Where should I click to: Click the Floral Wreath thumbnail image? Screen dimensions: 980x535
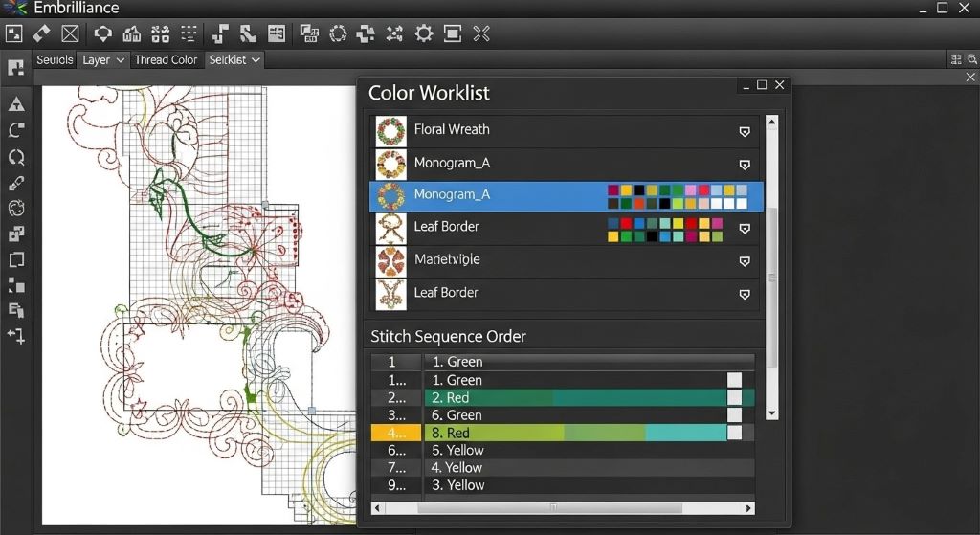tap(390, 131)
